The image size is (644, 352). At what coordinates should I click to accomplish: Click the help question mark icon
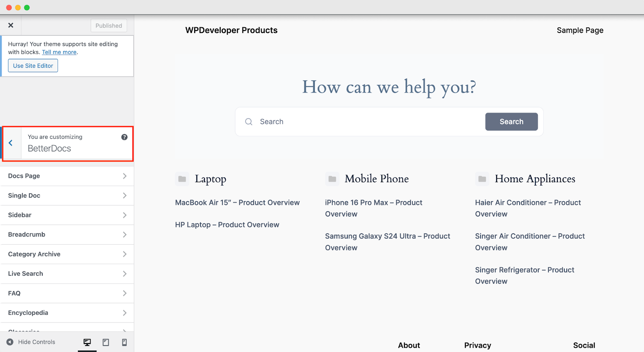coord(124,137)
